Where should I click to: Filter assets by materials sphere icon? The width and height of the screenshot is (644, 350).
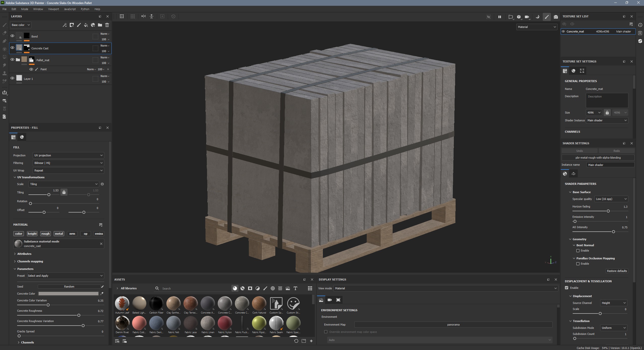coord(235,288)
